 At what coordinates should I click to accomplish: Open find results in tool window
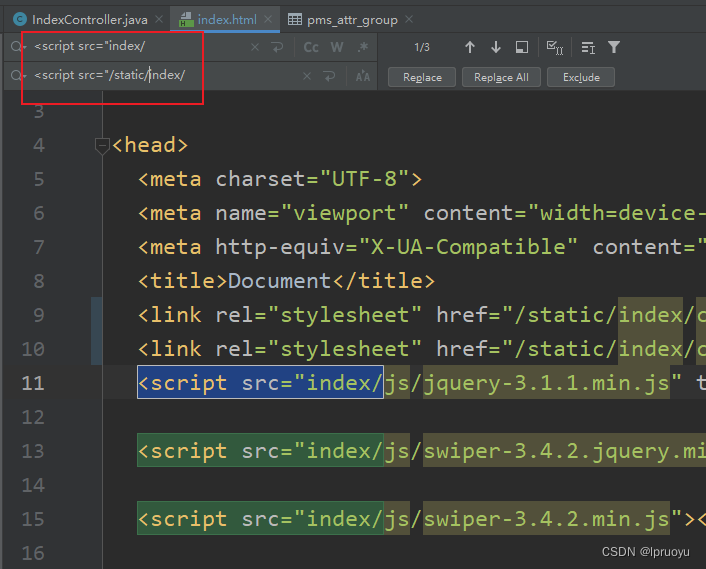(x=588, y=47)
